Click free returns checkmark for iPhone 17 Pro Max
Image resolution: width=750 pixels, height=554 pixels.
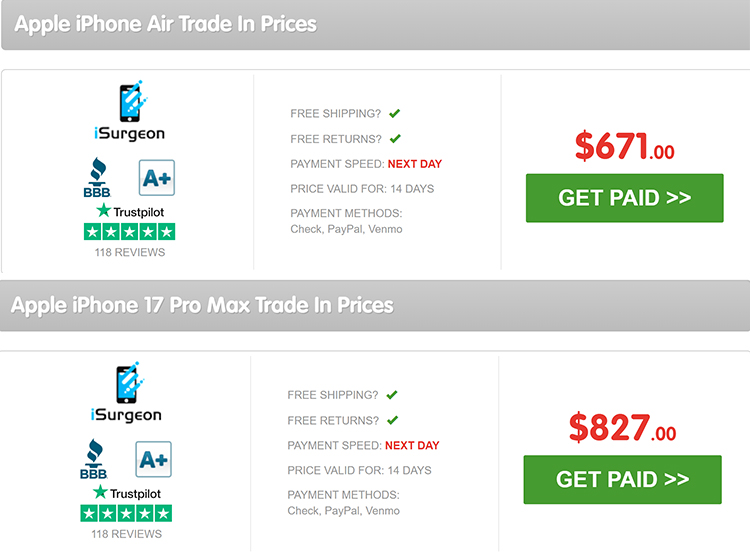pos(392,420)
